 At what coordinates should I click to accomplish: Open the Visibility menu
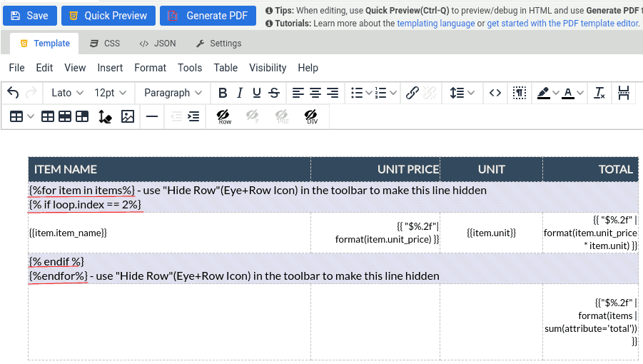click(x=268, y=68)
